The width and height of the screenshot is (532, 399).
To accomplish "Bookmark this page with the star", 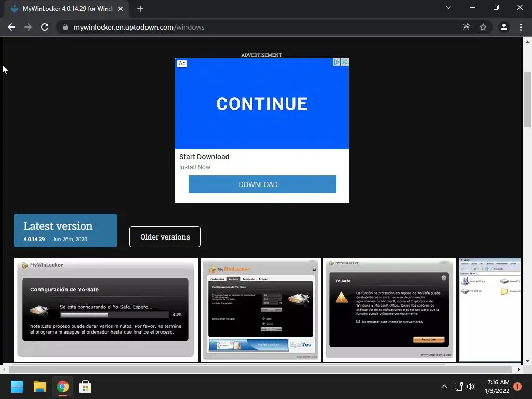I will 483,27.
